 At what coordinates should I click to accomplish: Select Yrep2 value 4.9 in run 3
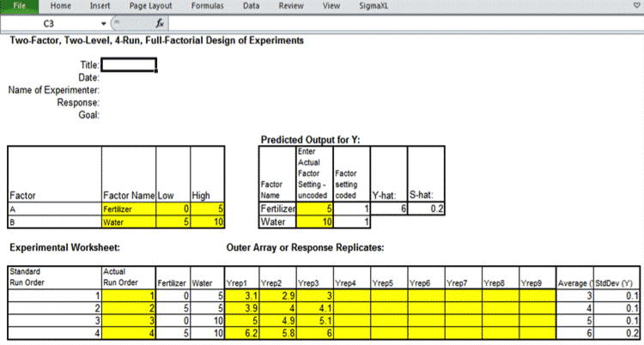click(x=276, y=321)
